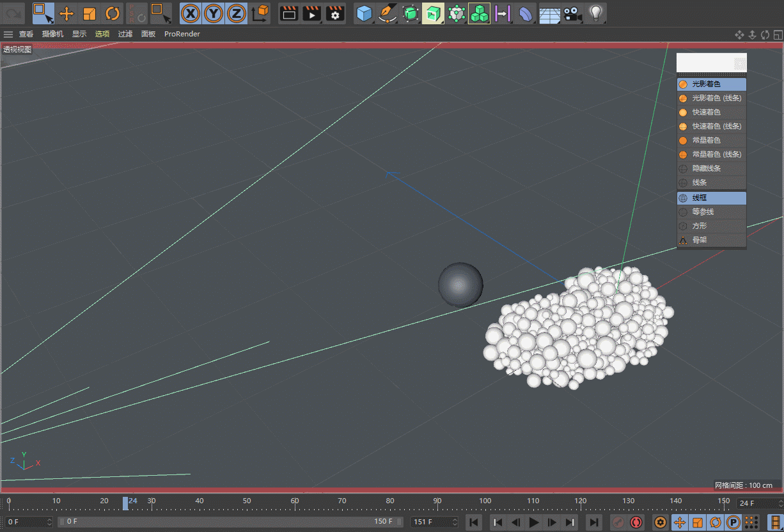784x532 pixels.
Task: Add a light object
Action: [x=595, y=13]
